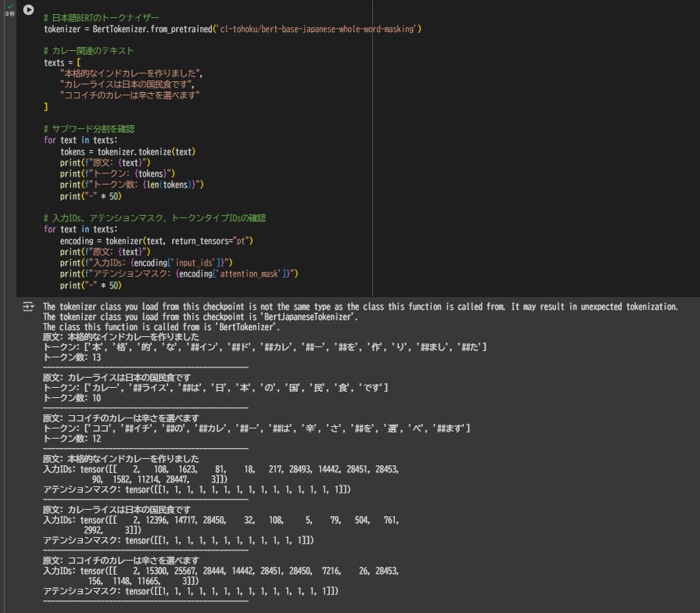Click the green checkmark execution status indicator
Image resolution: width=700 pixels, height=613 pixels.
[x=10, y=6]
